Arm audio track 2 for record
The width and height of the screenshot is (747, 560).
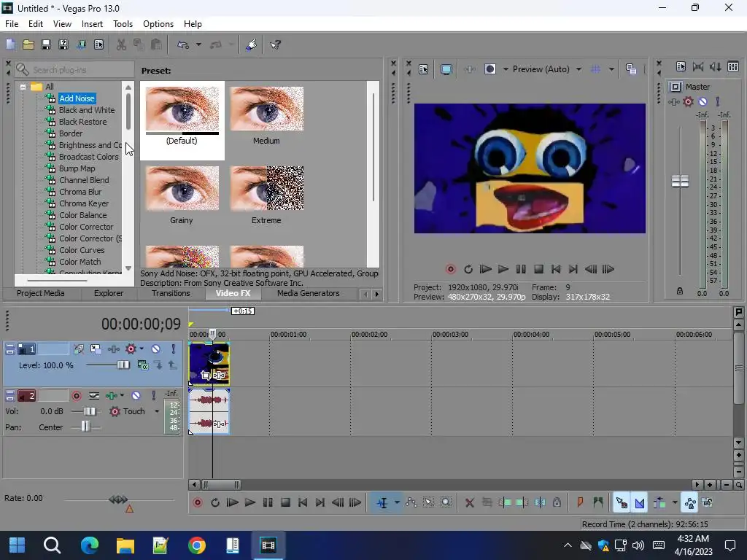click(x=76, y=396)
